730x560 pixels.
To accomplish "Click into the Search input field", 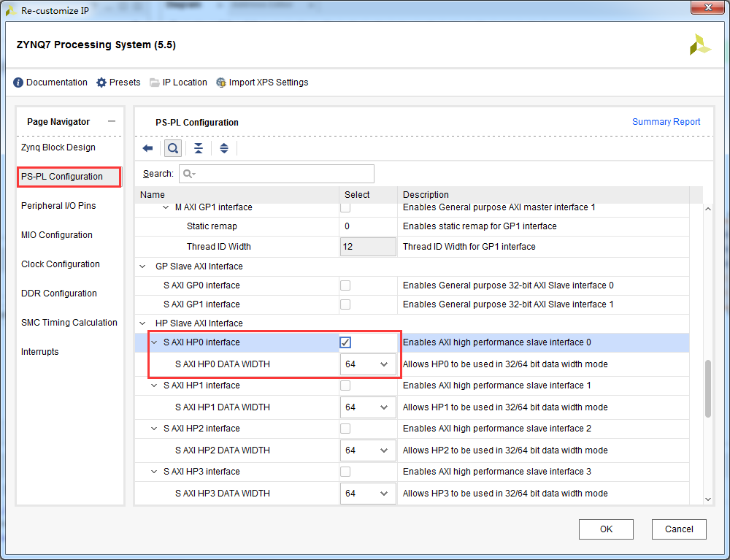I will (277, 174).
